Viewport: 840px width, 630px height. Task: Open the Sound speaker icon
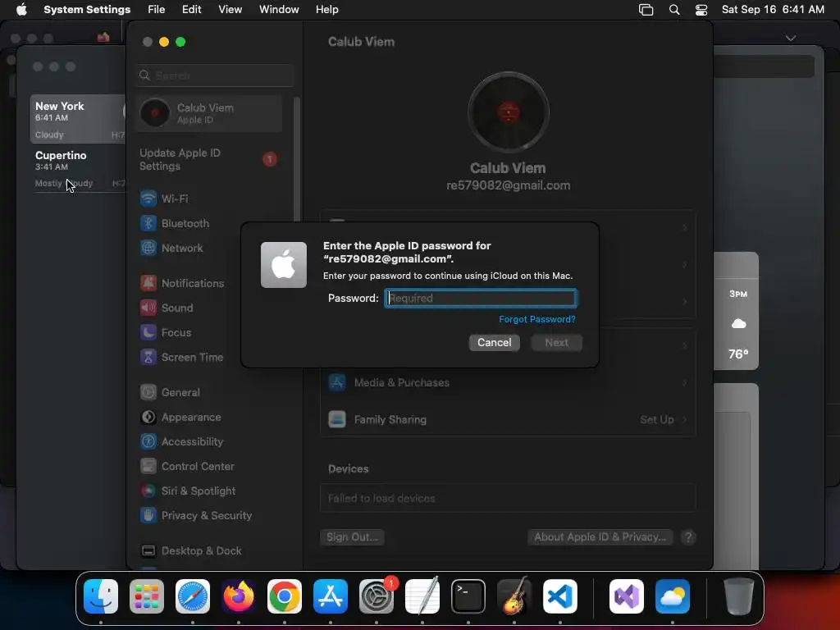148,308
